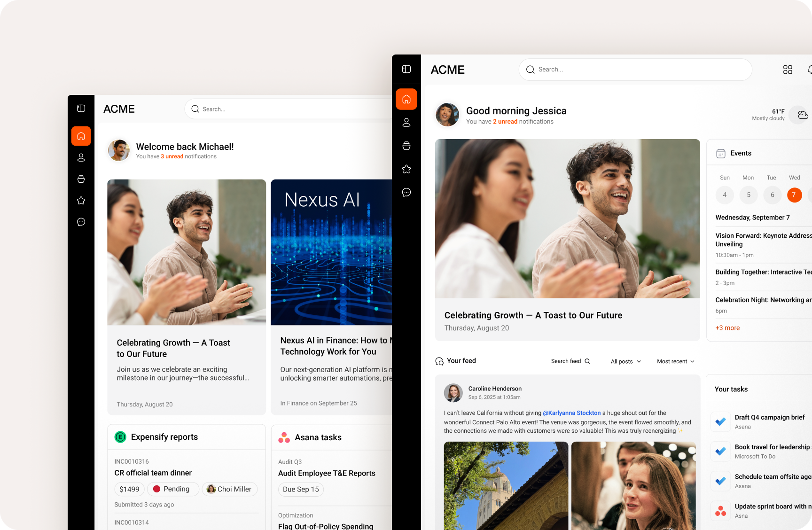Click the Pending status chip
Screen dimensions: 812x530
(173, 489)
